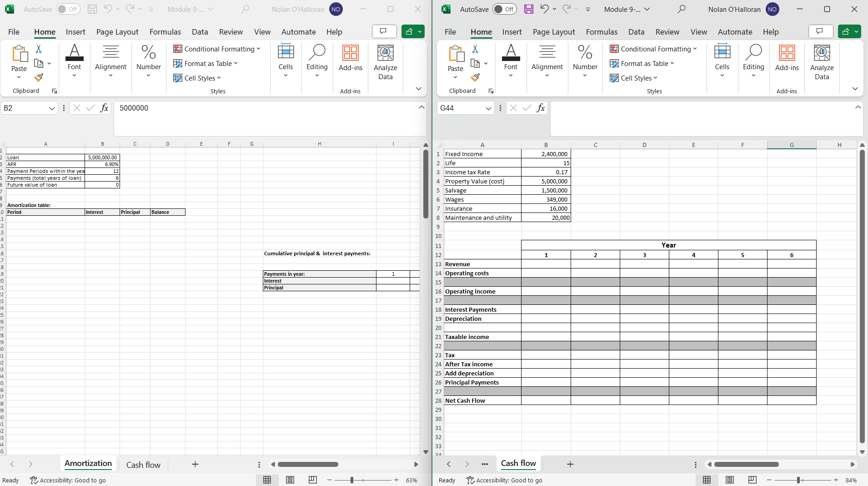
Task: Click Search magnifier in right window title bar
Action: pyautogui.click(x=682, y=9)
